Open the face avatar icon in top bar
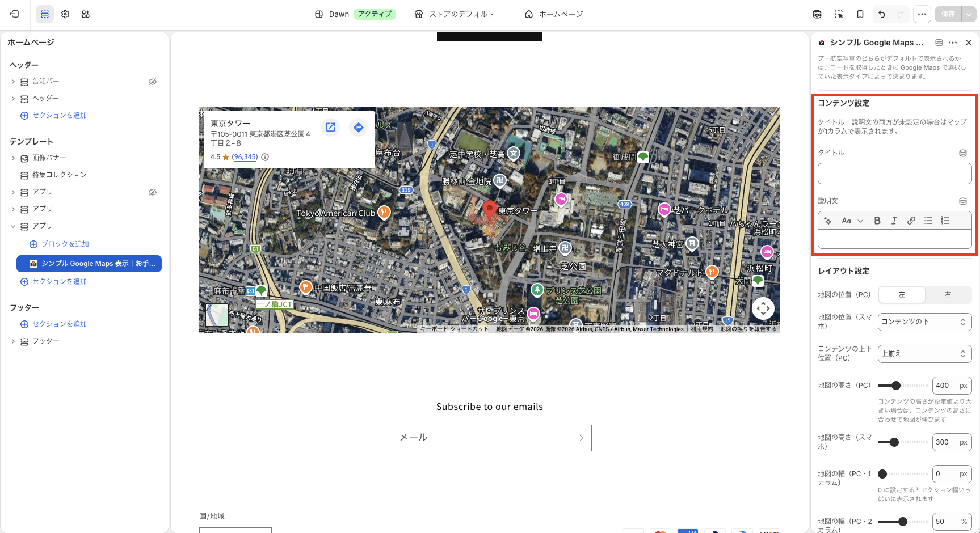 [x=817, y=14]
